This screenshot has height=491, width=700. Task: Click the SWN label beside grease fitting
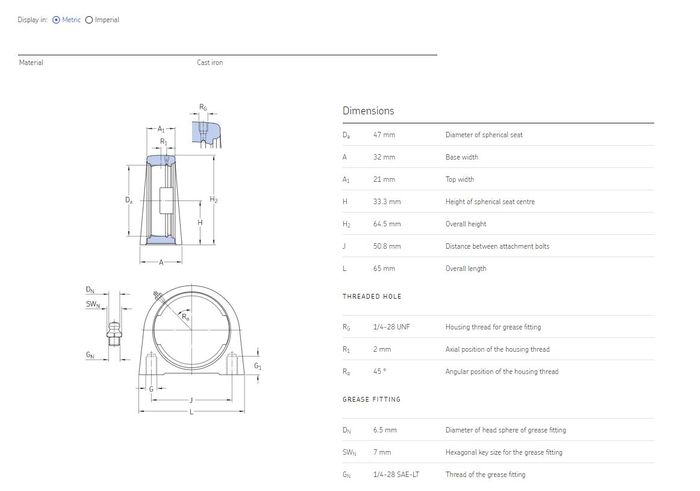point(92,303)
